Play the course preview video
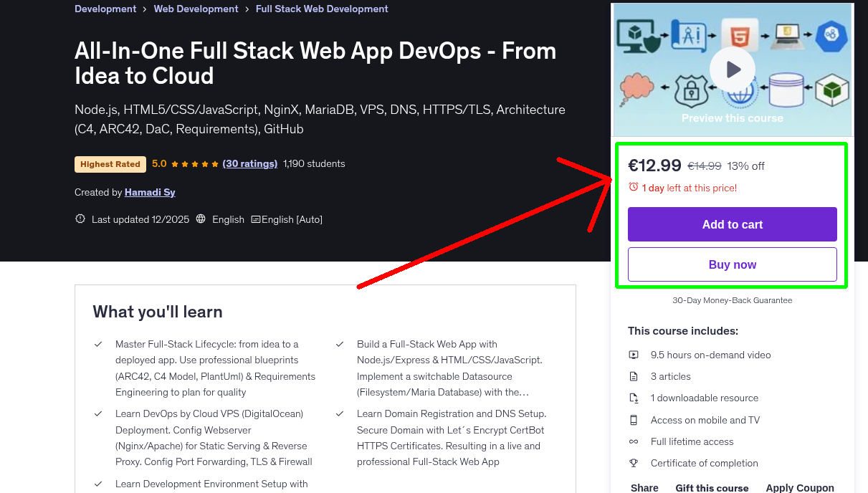Viewport: 868px width, 493px height. click(732, 69)
